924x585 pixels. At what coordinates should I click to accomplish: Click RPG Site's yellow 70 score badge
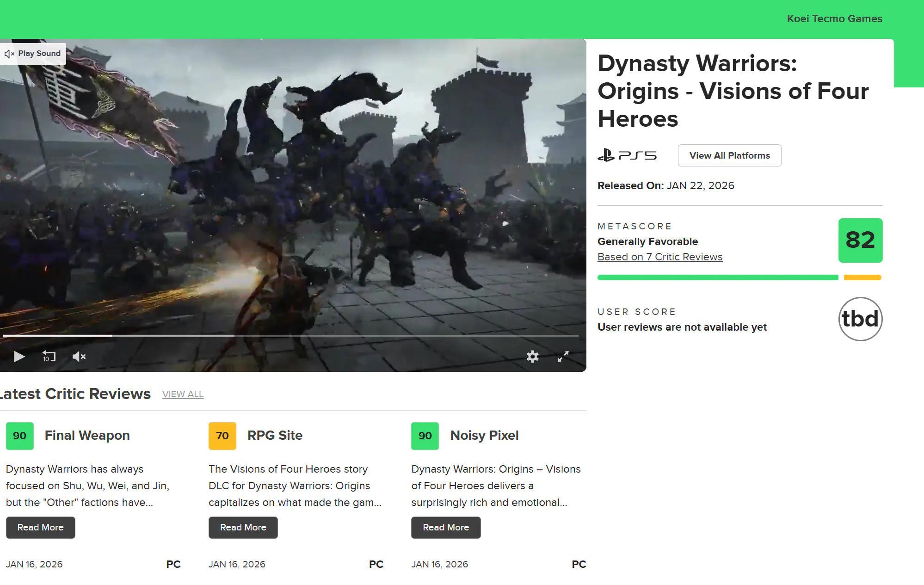(x=222, y=436)
